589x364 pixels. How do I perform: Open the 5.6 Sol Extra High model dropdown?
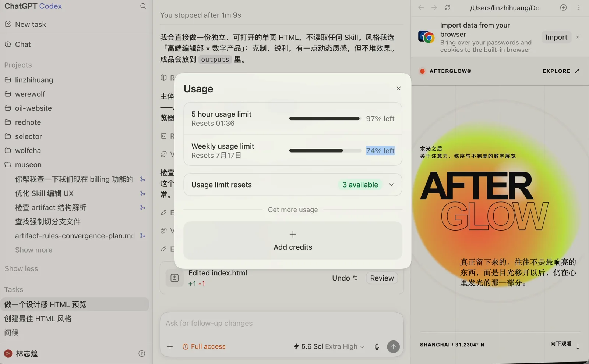329,347
